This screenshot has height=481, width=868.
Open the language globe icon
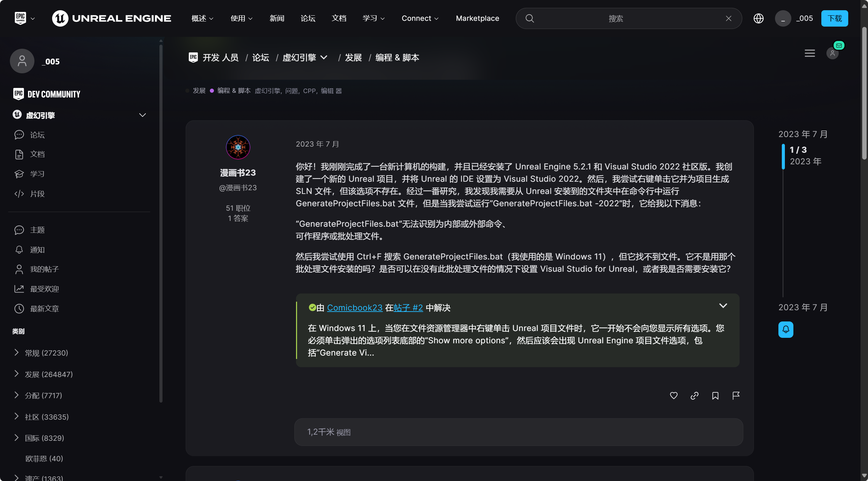coord(758,18)
